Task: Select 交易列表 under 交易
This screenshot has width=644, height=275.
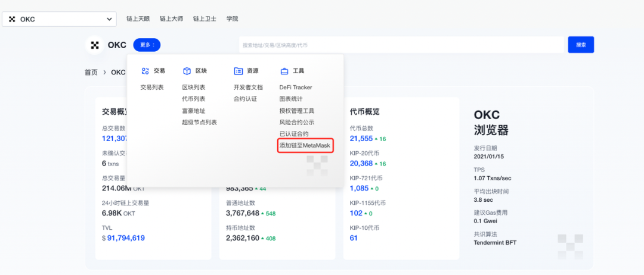Action: (x=152, y=87)
